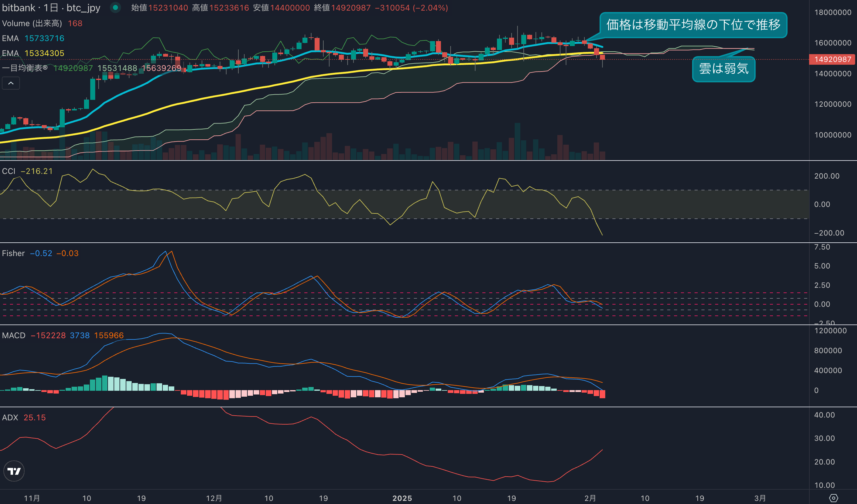The height and width of the screenshot is (504, 857).
Task: Click the ADX indicator label
Action: click(x=10, y=417)
